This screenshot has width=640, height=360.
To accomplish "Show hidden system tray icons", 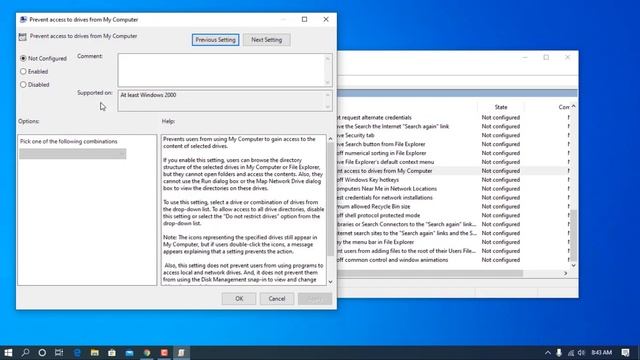I will pos(548,353).
